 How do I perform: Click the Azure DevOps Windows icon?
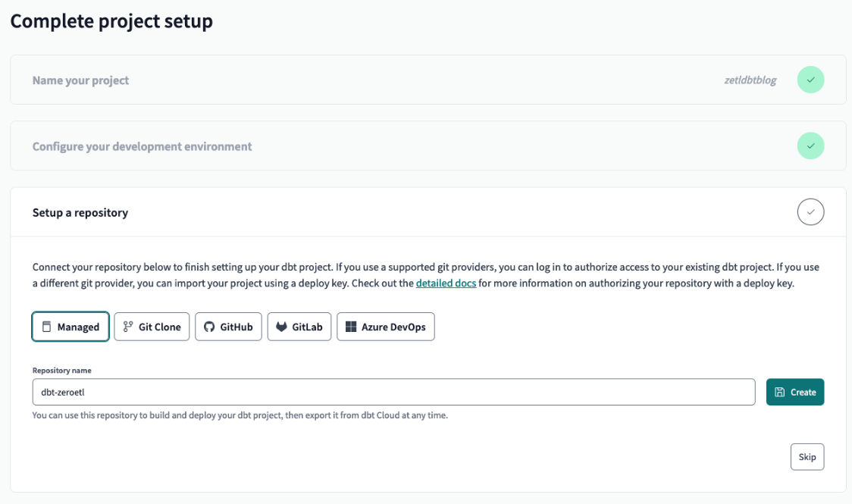tap(351, 327)
